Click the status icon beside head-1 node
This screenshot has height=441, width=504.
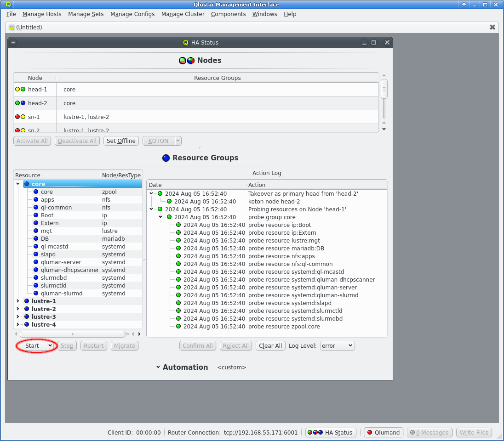pyautogui.click(x=20, y=89)
